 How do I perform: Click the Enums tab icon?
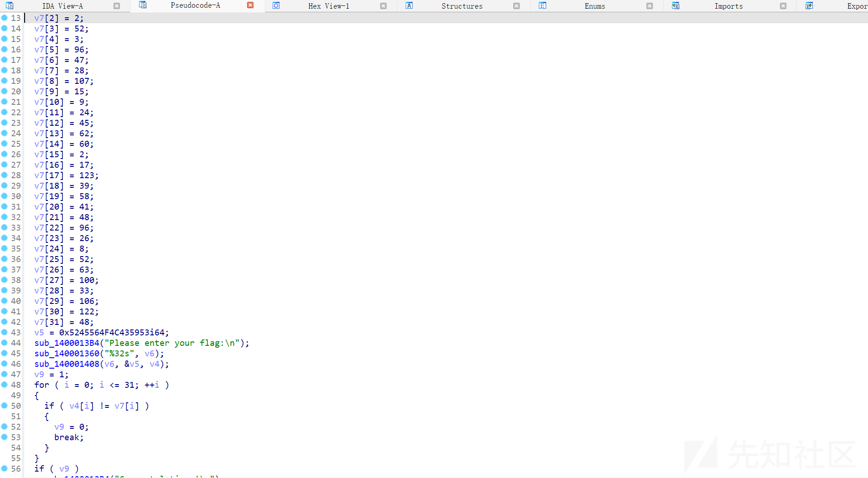[542, 5]
